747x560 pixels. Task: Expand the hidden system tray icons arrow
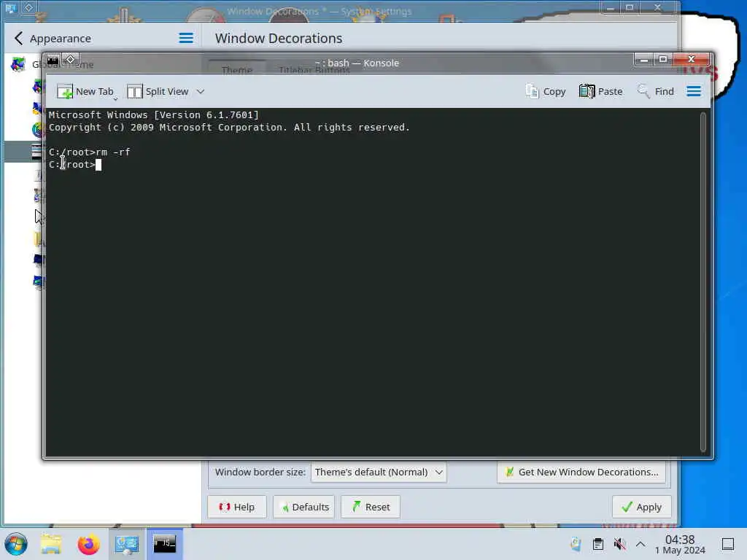(640, 544)
